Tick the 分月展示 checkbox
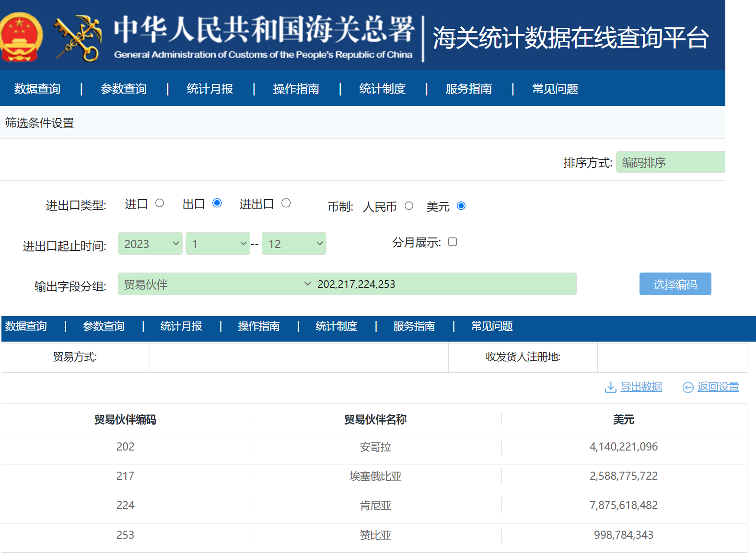Screen dimensions: 756x558 453,242
